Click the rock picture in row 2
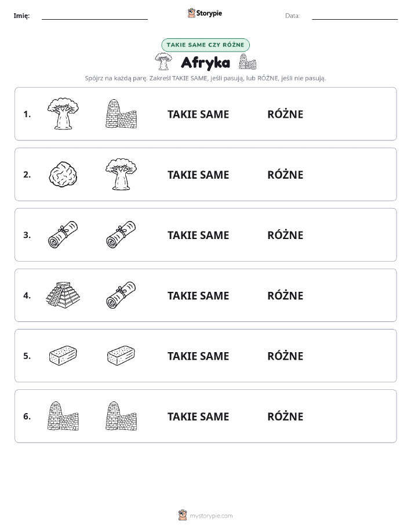The height and width of the screenshot is (532, 411). click(63, 174)
